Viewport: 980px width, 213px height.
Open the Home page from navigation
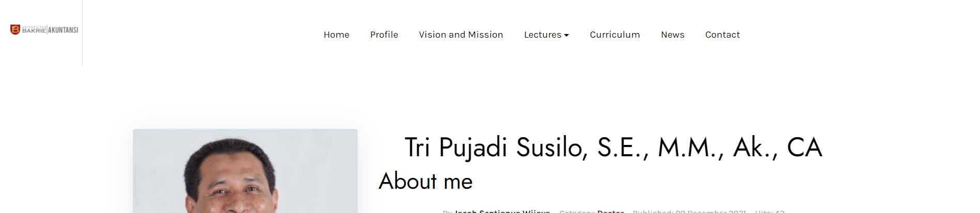click(336, 35)
